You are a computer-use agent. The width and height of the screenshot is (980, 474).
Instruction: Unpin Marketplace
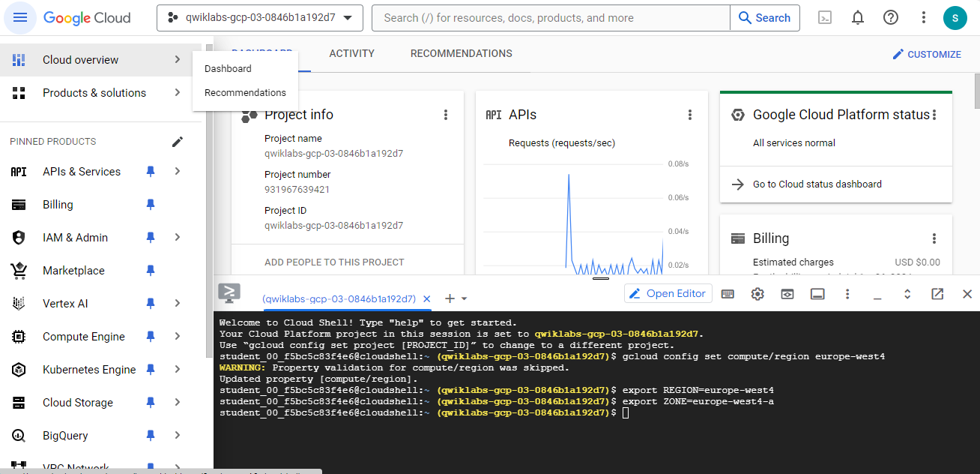[x=151, y=271]
